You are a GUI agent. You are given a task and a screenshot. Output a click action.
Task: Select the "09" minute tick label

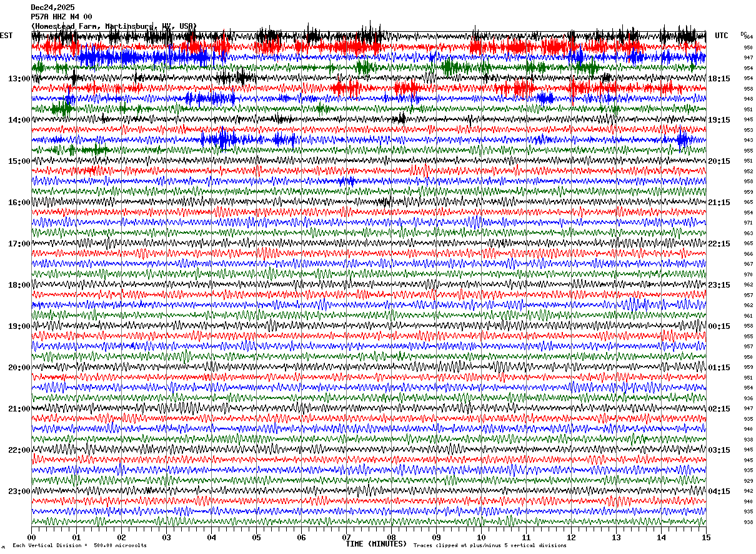pyautogui.click(x=436, y=537)
